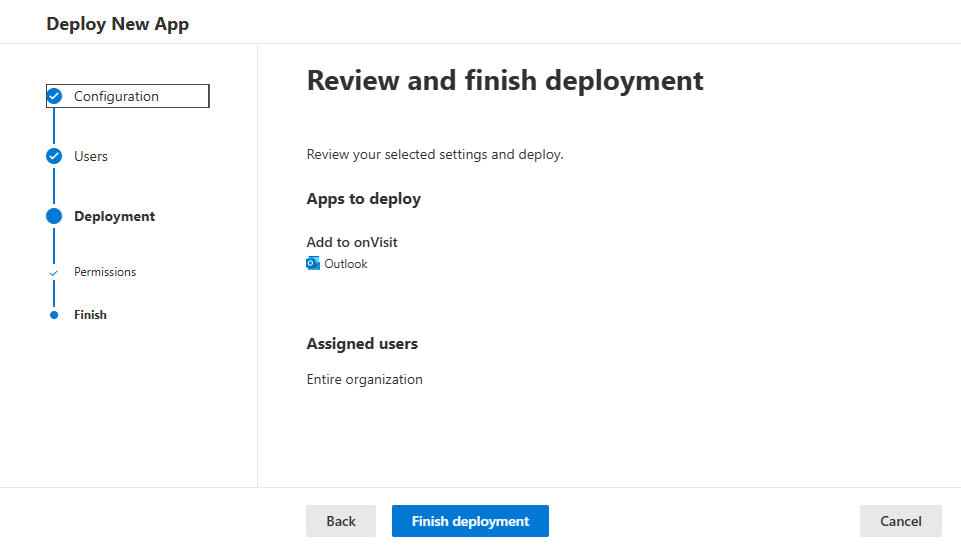Click the Permissions small checkmark icon
Image resolution: width=961 pixels, height=546 pixels.
(54, 273)
